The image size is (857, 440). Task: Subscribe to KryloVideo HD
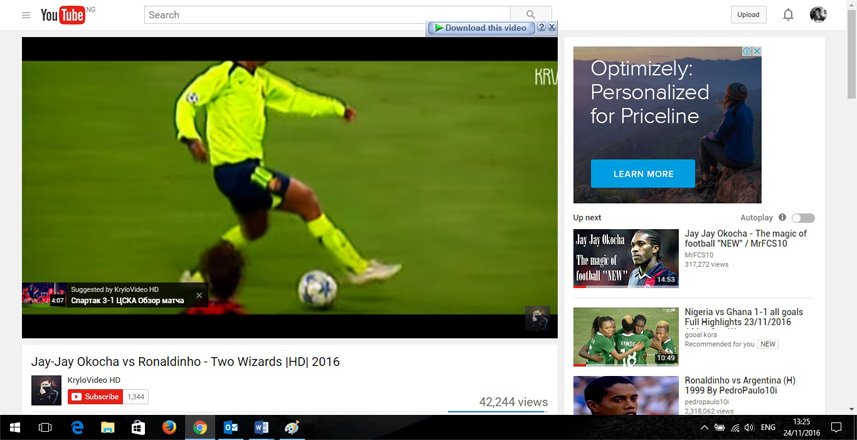coord(95,396)
